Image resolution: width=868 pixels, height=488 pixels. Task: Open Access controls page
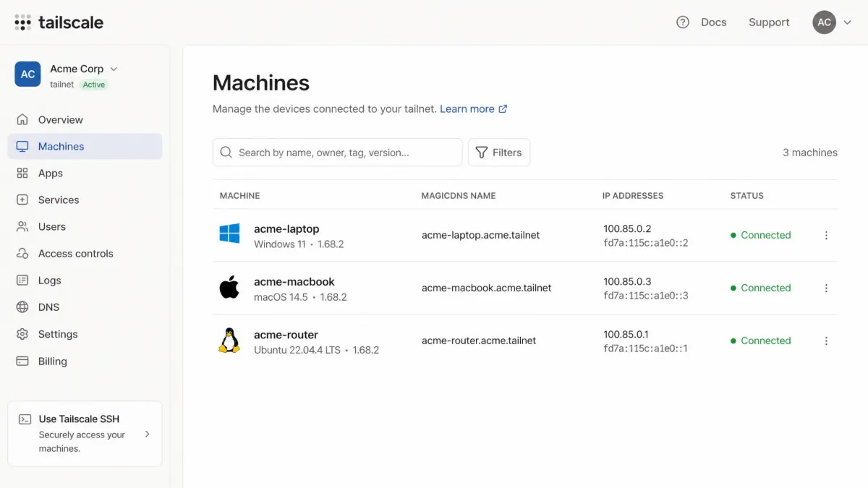point(85,253)
